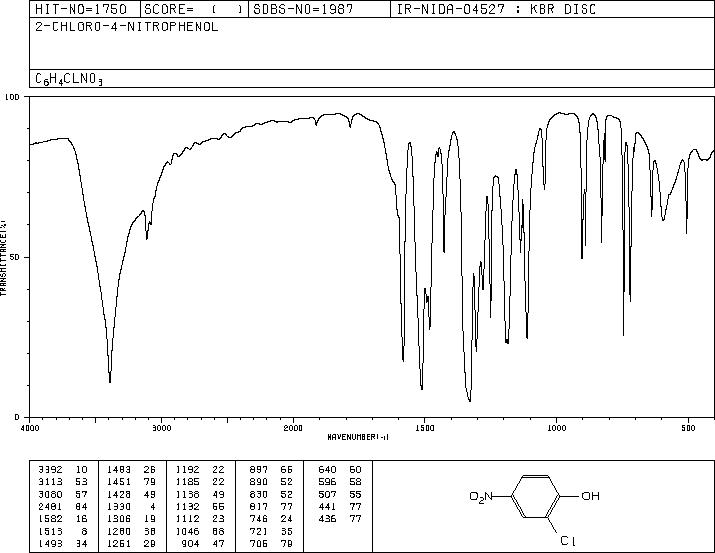This screenshot has width=715, height=553.
Task: Click the 3000 tick label on the x-axis
Action: click(x=161, y=428)
